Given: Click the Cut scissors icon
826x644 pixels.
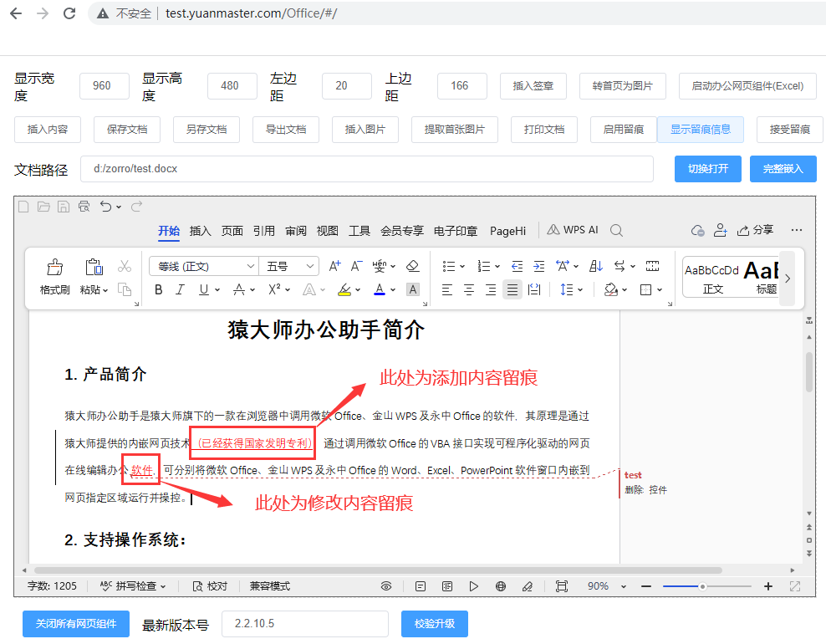Looking at the screenshot, I should click(x=125, y=266).
